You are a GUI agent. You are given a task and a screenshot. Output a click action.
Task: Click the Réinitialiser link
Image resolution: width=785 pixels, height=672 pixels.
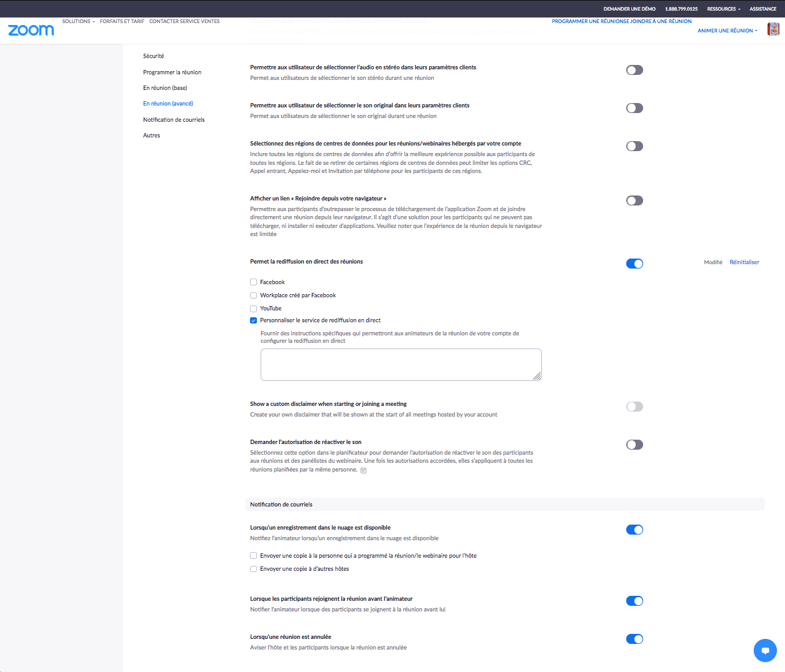[x=744, y=262]
